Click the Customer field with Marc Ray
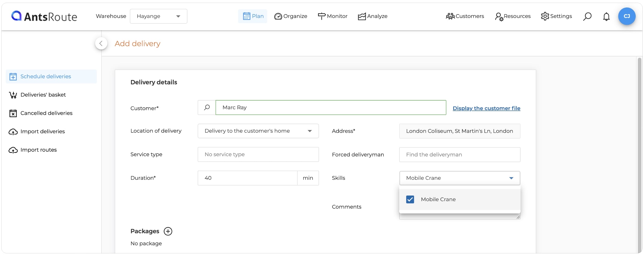 (331, 108)
